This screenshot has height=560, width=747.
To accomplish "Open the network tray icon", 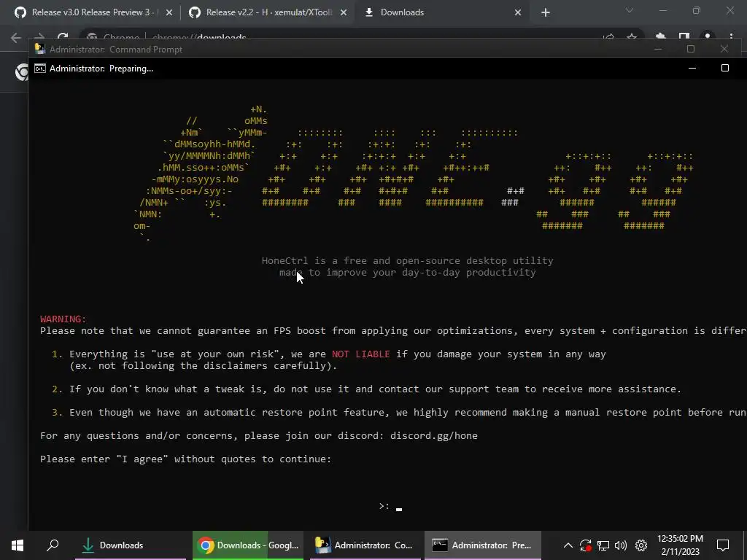I will point(603,545).
